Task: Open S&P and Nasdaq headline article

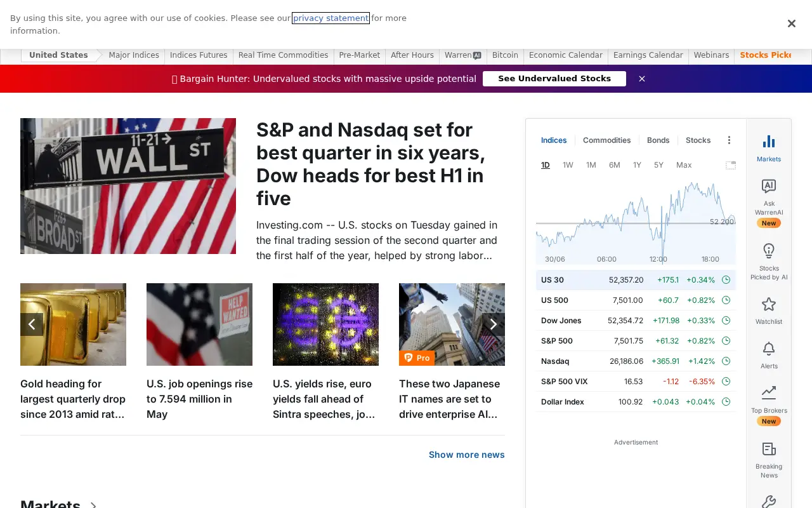Action: coord(370,164)
